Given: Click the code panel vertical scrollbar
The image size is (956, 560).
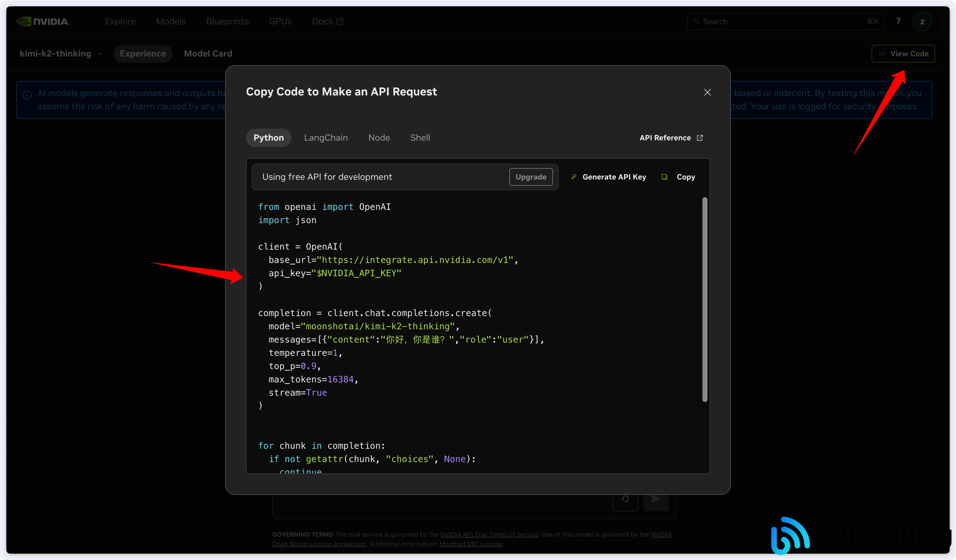Looking at the screenshot, I should point(704,300).
